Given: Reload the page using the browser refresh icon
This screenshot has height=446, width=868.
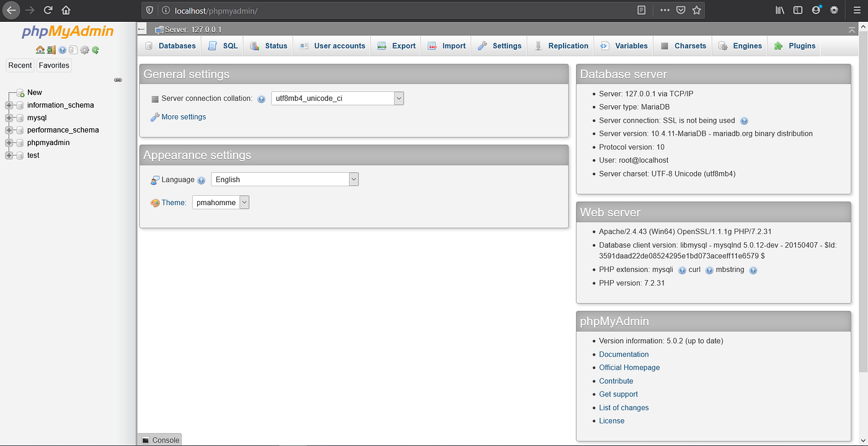Looking at the screenshot, I should point(48,10).
